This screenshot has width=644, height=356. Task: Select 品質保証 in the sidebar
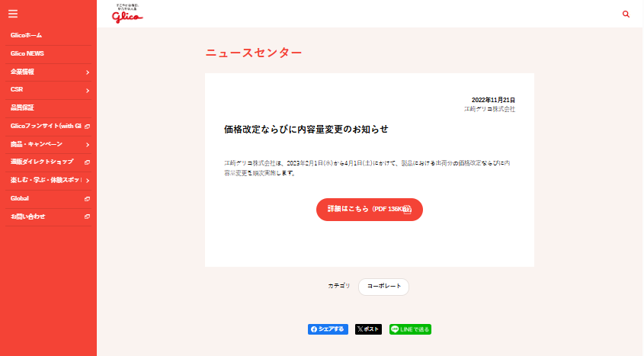click(22, 107)
